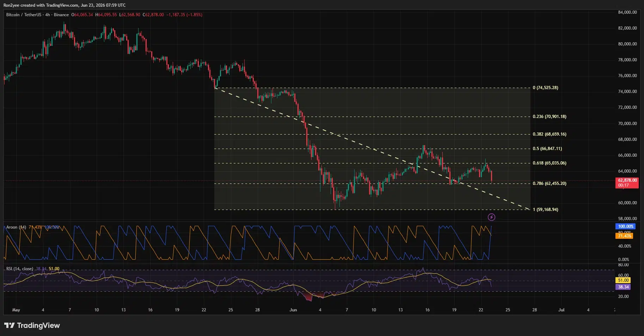Screen dimensions: 644x336
Task: Click the Jun label on the time axis
Action: (293, 310)
